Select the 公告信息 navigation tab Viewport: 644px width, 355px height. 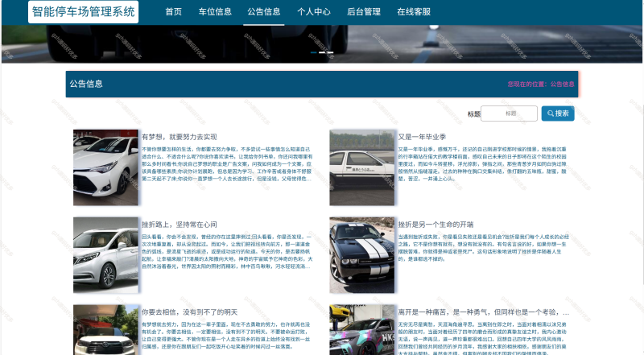(264, 12)
